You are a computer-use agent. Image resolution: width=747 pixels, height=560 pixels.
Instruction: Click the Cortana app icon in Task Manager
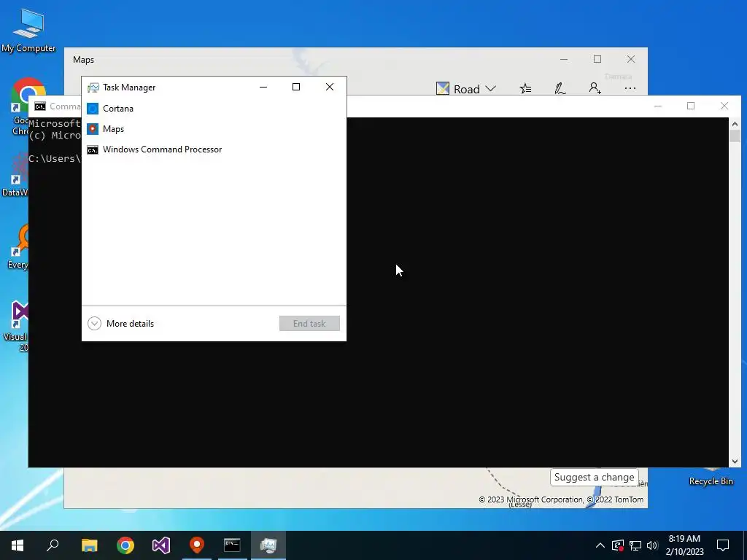(93, 109)
